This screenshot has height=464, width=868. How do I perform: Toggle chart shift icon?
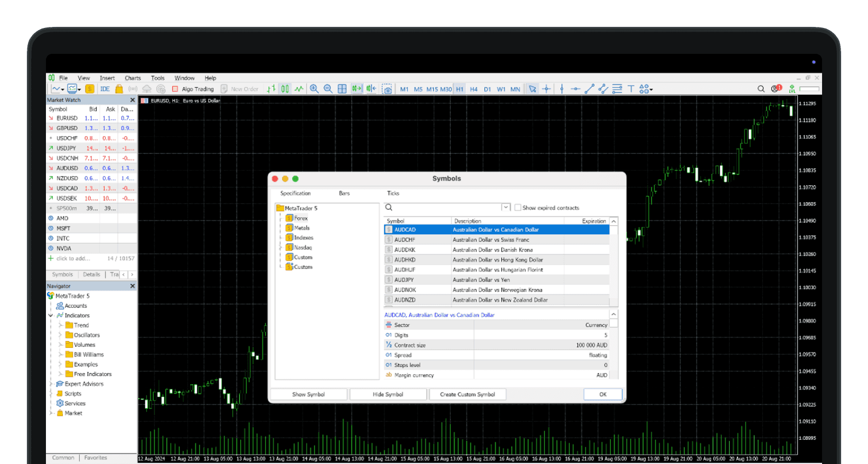pos(371,89)
